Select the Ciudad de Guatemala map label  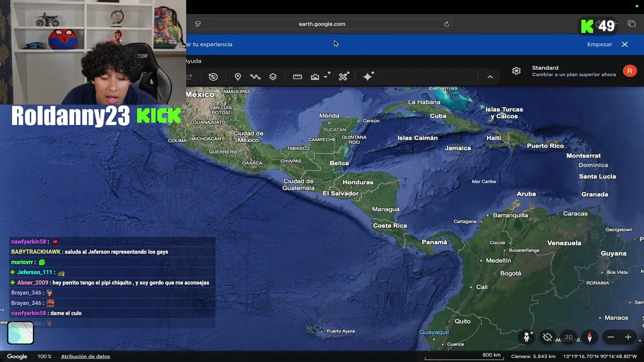point(298,185)
